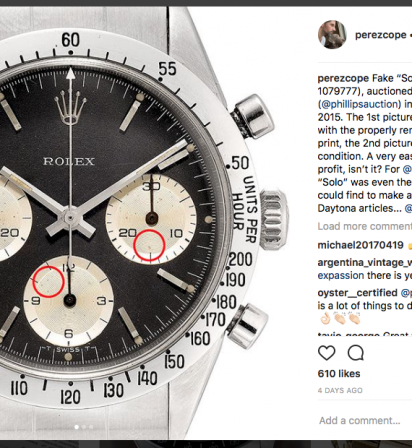Select the second carousel dot indicator

coord(84,427)
